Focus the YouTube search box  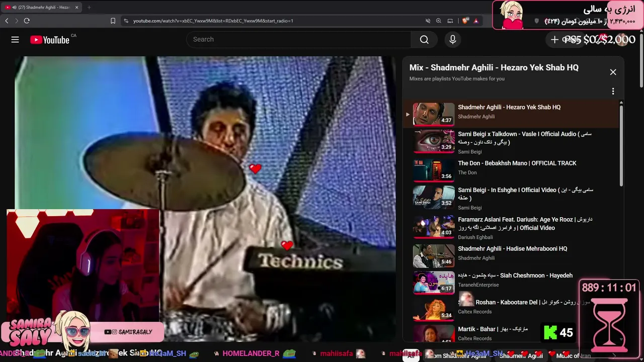point(299,40)
